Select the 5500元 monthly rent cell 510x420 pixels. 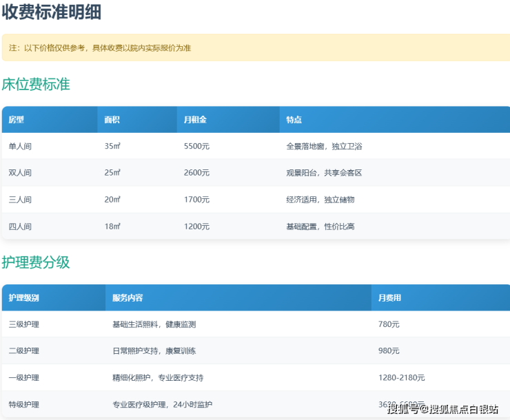(196, 146)
